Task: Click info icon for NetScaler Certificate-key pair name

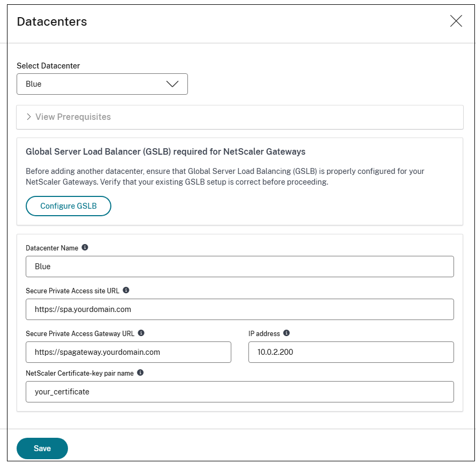Action: (140, 372)
